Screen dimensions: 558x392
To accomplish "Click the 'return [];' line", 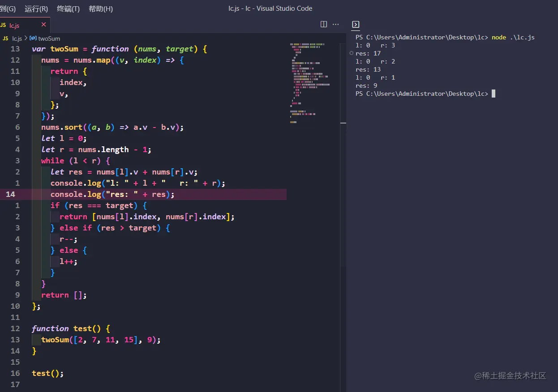I will point(64,295).
